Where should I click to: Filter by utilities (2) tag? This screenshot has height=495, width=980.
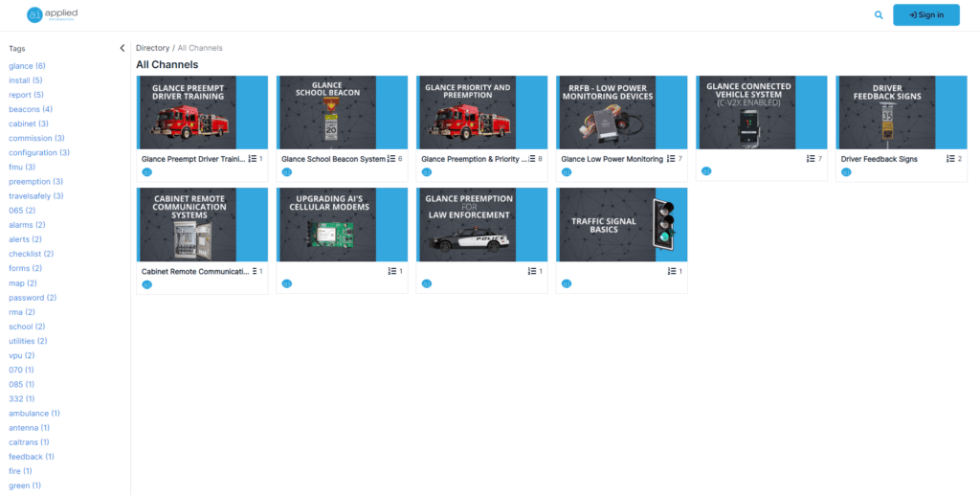tap(28, 341)
